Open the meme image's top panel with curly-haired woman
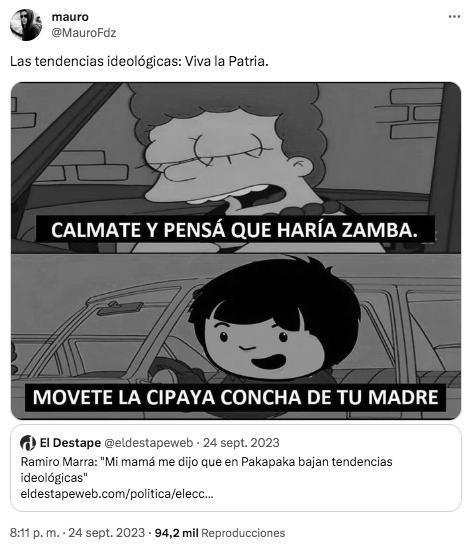473x549 pixels. pyautogui.click(x=236, y=167)
